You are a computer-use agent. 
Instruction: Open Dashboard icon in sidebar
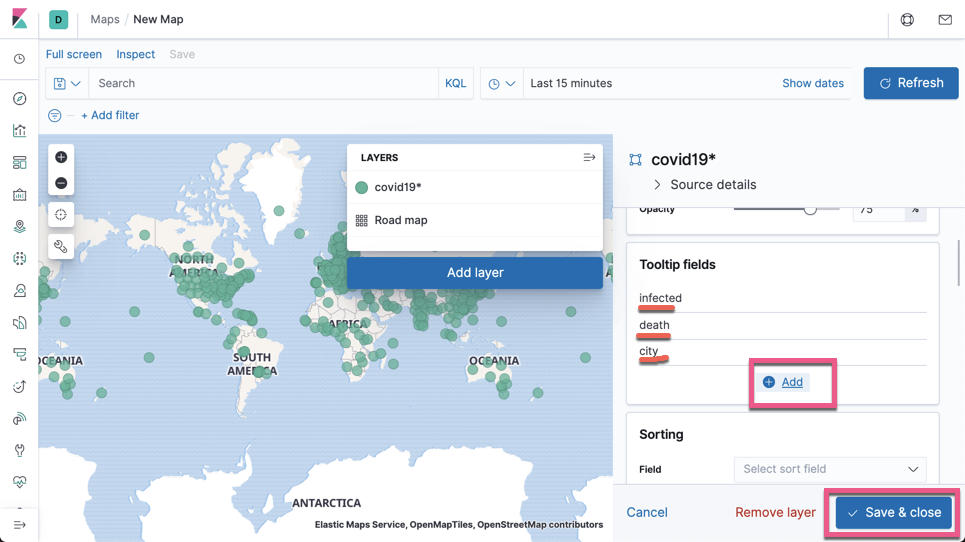coord(20,162)
